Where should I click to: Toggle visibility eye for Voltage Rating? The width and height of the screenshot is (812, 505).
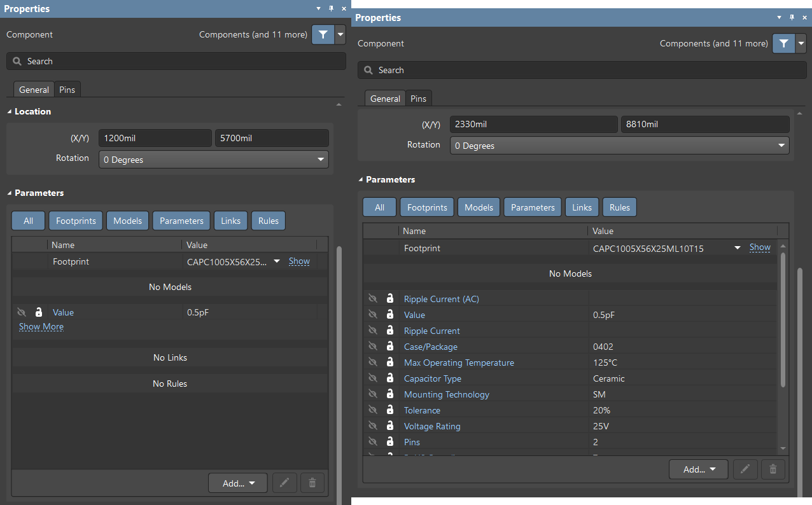[373, 426]
